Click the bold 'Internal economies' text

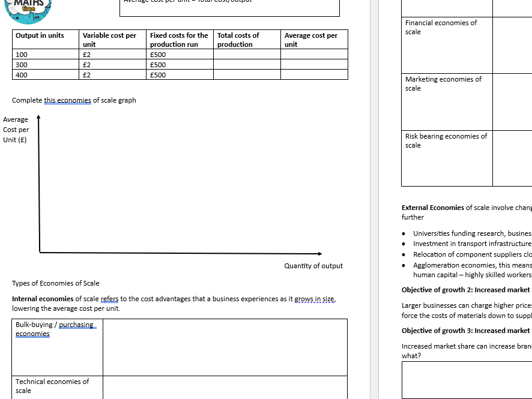tap(43, 299)
